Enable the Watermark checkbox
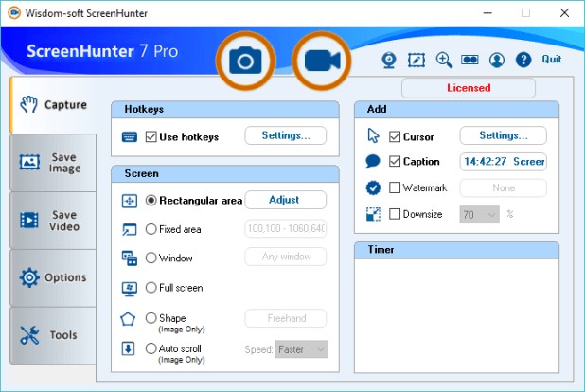The image size is (585, 392). pyautogui.click(x=395, y=187)
